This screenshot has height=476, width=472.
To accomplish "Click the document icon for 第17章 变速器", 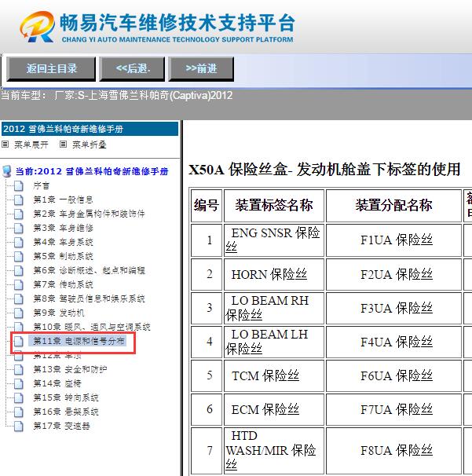I will [19, 426].
